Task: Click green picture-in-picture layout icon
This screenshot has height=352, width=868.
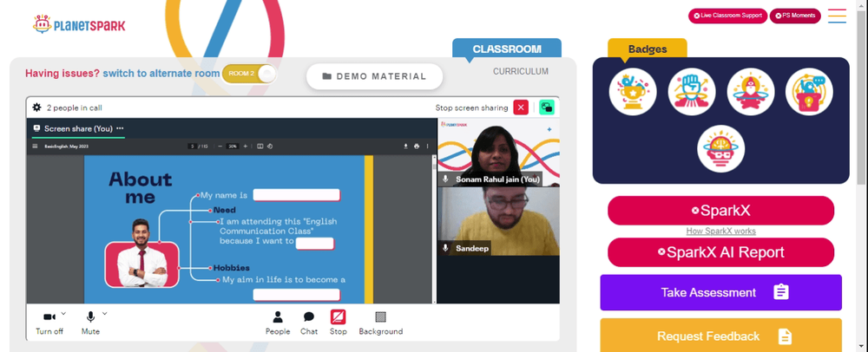Action: (x=547, y=108)
